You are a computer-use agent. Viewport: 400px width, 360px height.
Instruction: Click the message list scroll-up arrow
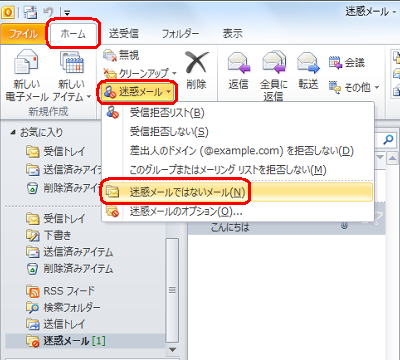click(392, 159)
